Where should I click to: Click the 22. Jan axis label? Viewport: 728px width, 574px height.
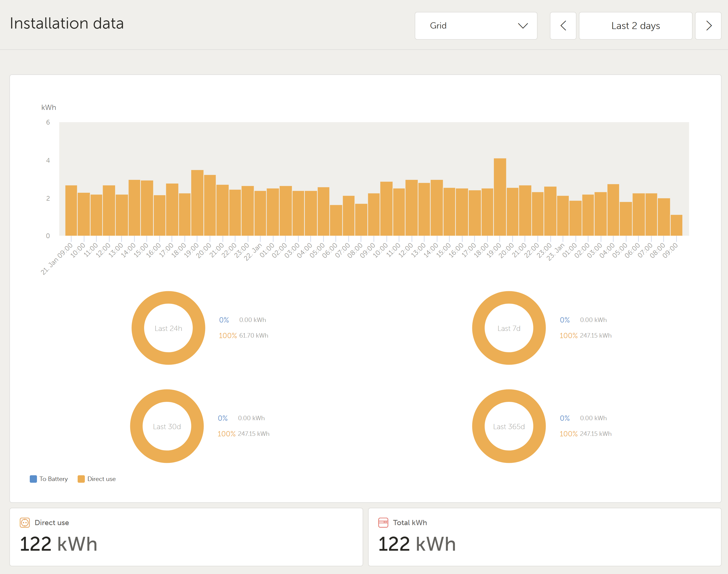click(253, 252)
